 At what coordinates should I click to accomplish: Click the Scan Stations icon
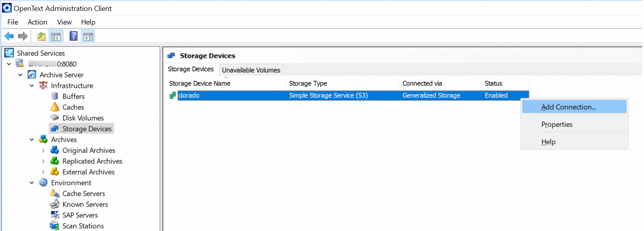click(x=55, y=226)
